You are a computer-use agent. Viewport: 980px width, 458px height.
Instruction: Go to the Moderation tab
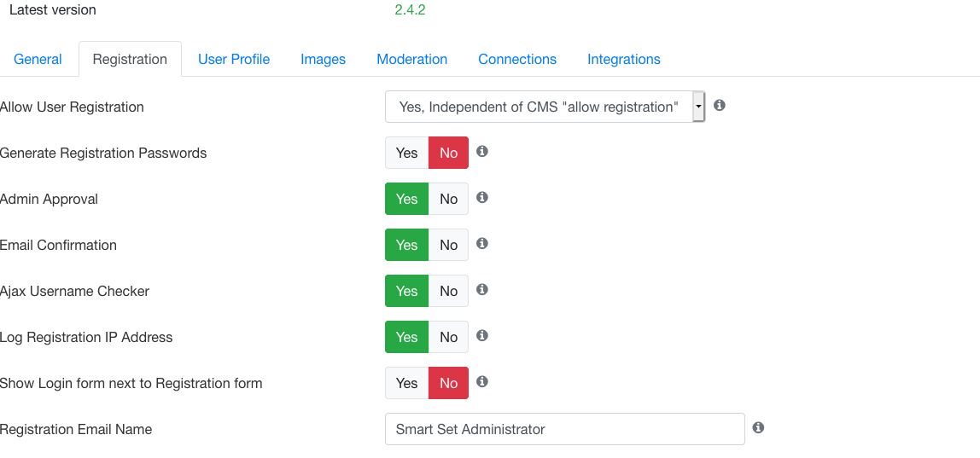pos(411,60)
